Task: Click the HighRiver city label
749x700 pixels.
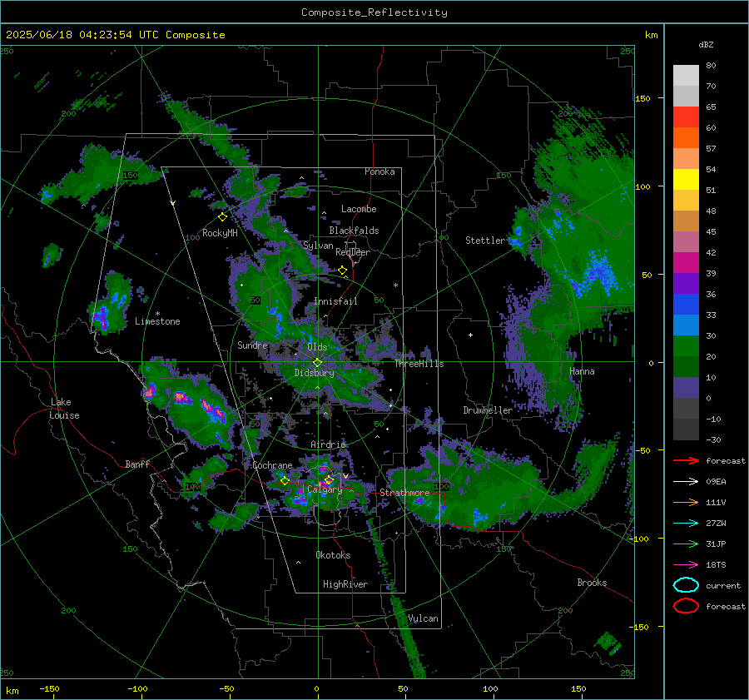Action: click(345, 584)
